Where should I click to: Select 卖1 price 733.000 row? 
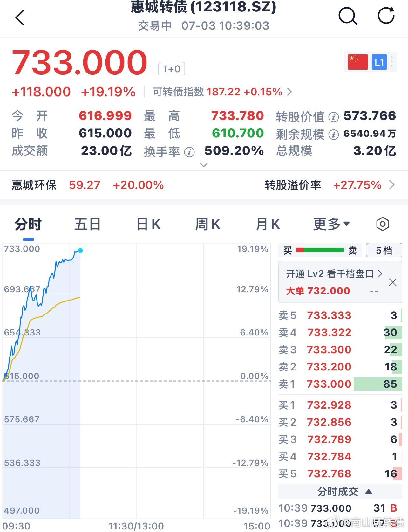[340, 384]
